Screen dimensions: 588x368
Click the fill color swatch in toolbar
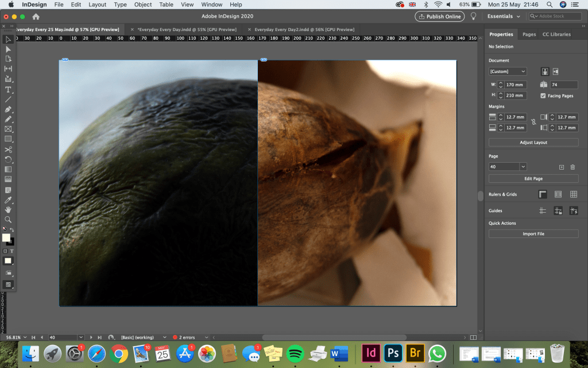point(6,237)
